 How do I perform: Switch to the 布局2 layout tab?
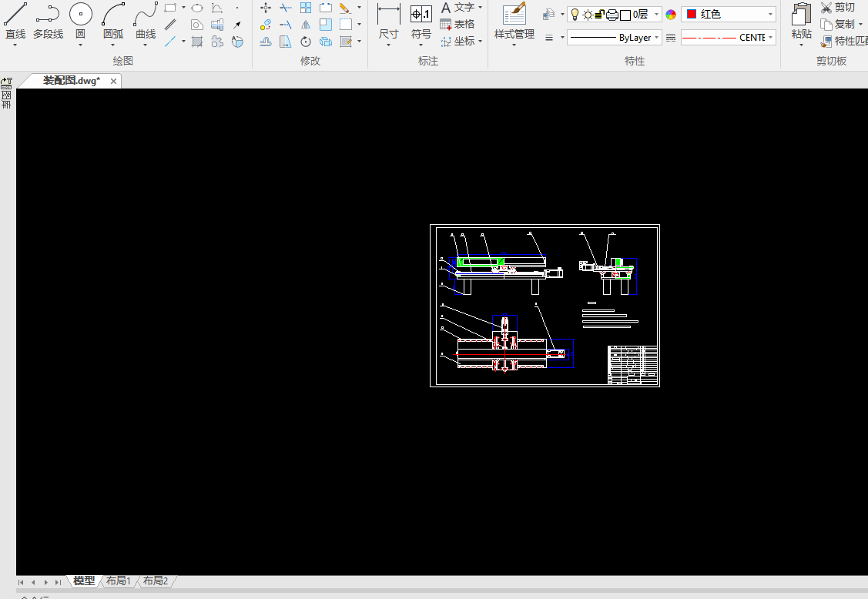155,581
